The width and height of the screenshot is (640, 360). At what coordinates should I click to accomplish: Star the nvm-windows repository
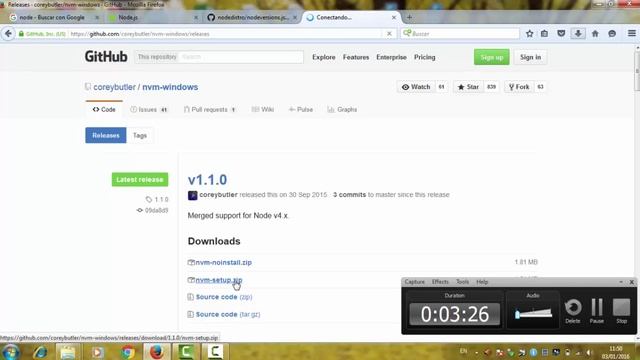(x=468, y=87)
